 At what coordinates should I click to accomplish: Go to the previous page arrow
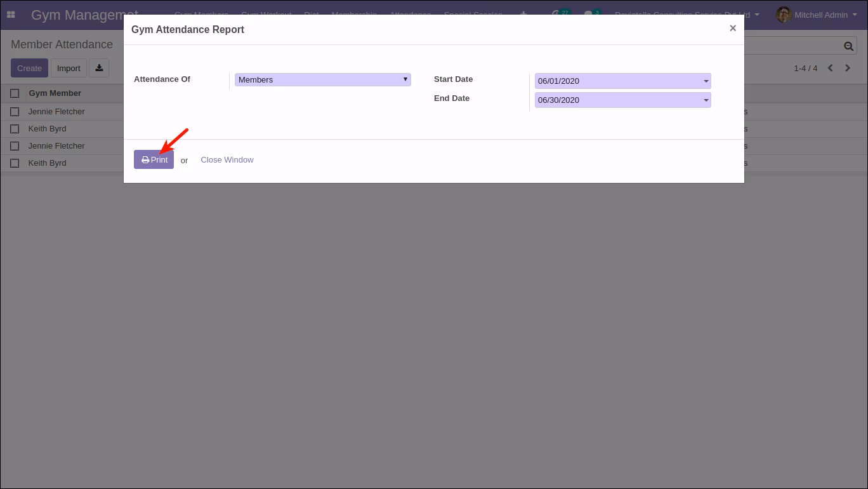tap(830, 68)
